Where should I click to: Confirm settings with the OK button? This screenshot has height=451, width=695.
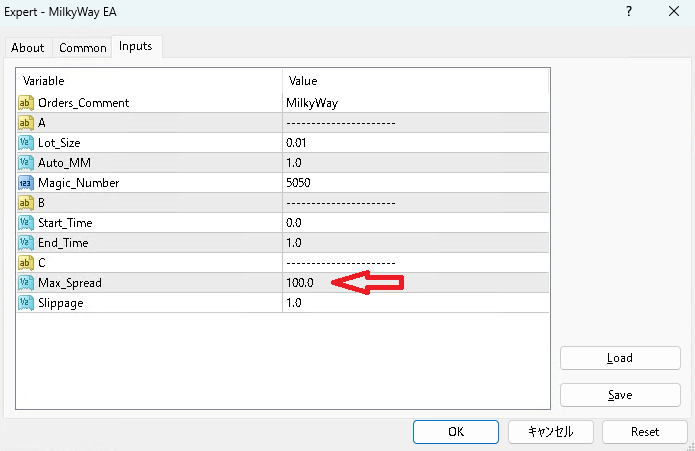(456, 432)
